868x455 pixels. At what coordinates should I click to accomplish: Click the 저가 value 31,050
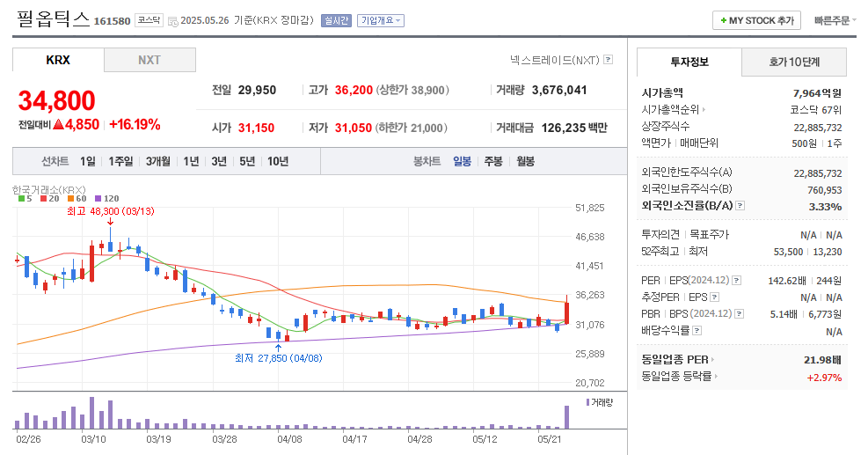354,128
